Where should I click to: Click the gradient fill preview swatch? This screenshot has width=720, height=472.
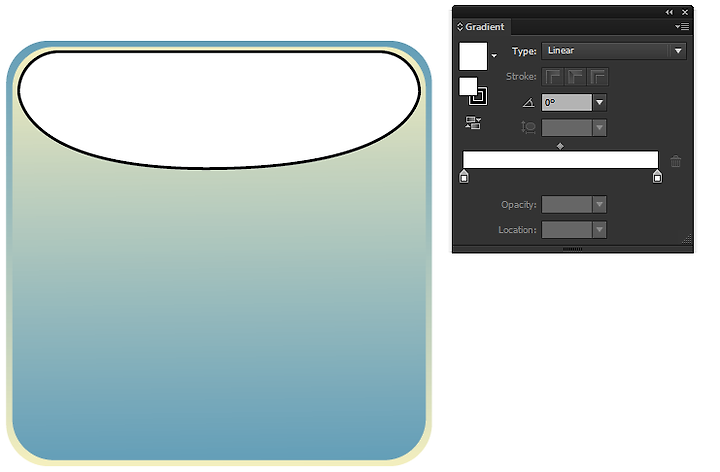(x=473, y=56)
